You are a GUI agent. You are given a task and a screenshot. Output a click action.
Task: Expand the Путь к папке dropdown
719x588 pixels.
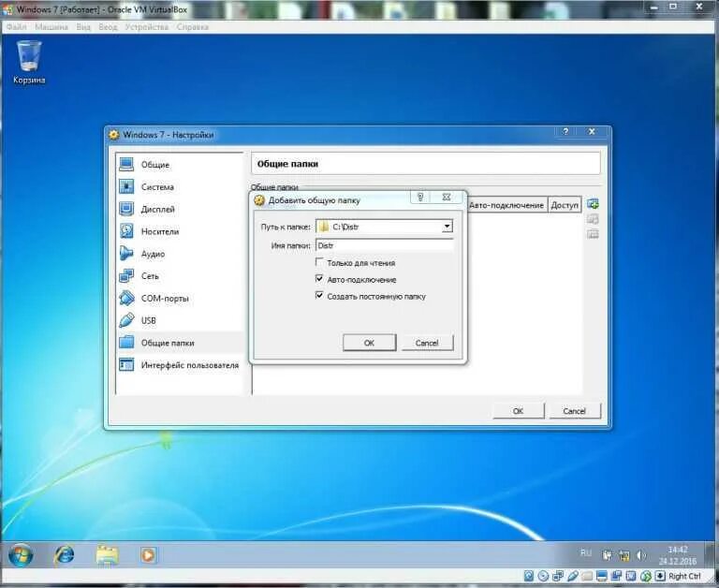(x=447, y=227)
